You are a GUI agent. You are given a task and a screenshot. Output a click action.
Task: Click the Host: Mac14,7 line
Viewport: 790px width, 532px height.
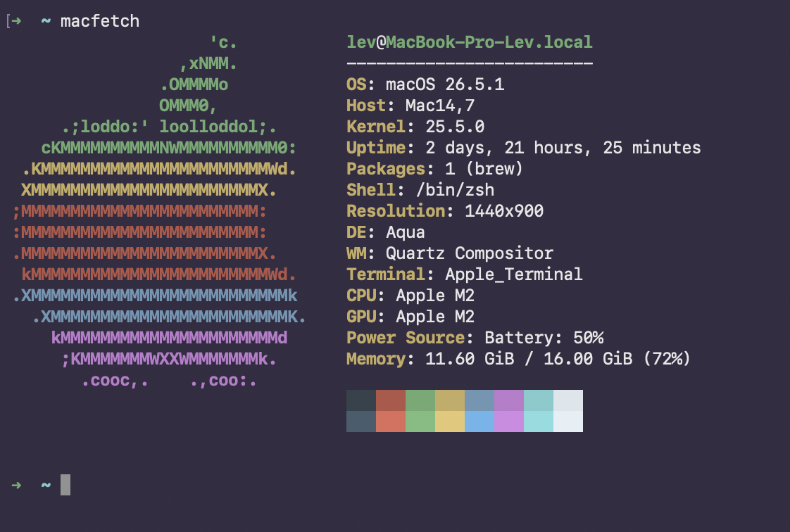(410, 106)
